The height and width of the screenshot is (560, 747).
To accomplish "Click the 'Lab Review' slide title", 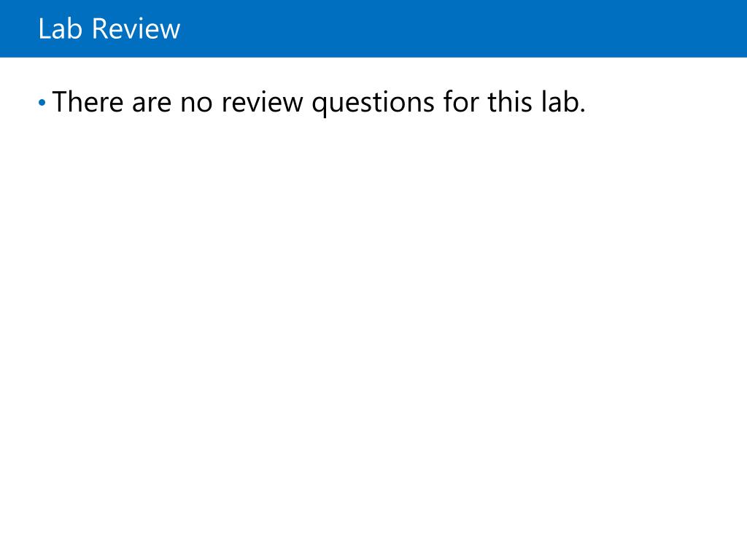I will (x=109, y=28).
